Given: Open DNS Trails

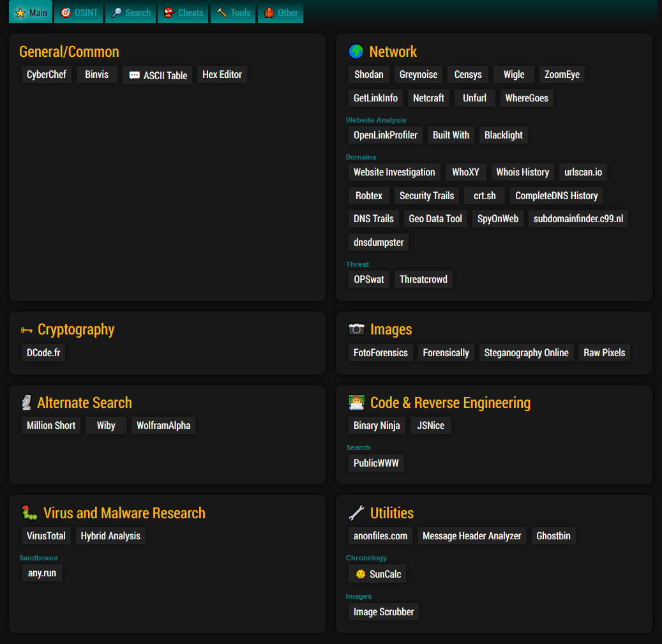Looking at the screenshot, I should 373,219.
